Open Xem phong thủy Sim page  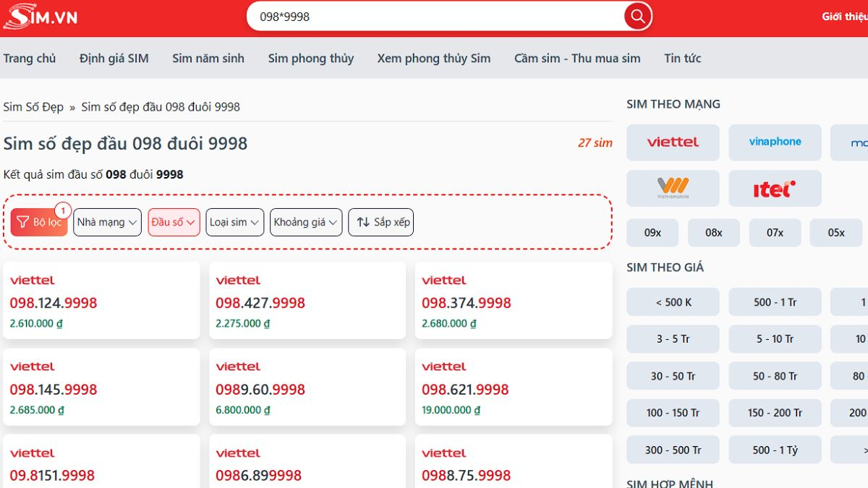point(434,58)
